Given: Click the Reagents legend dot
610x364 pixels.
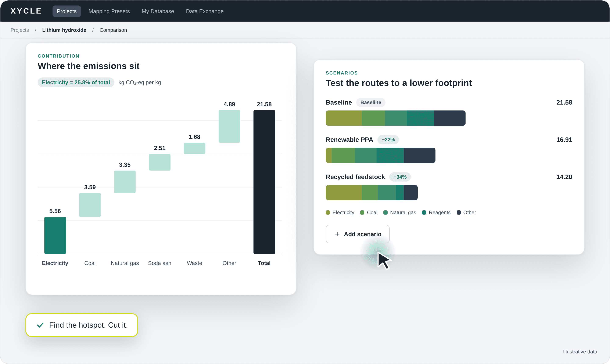Looking at the screenshot, I should (x=424, y=212).
